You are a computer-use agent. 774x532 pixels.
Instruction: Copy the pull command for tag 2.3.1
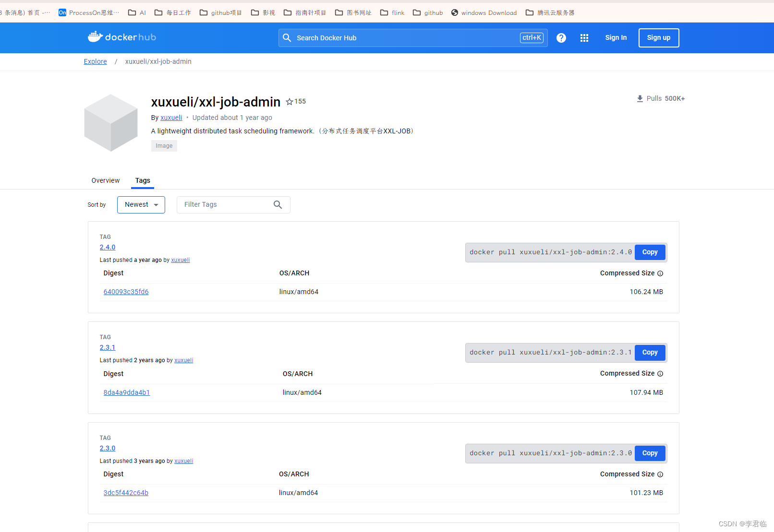(650, 353)
